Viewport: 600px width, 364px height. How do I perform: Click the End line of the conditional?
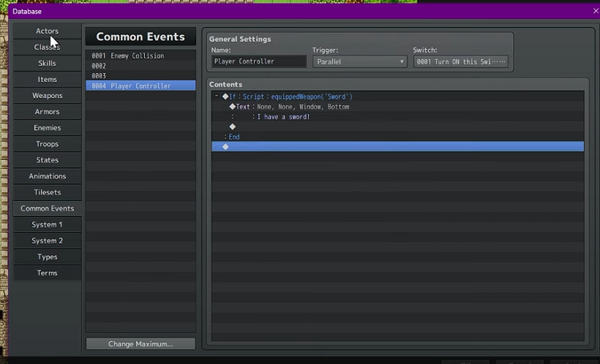233,137
